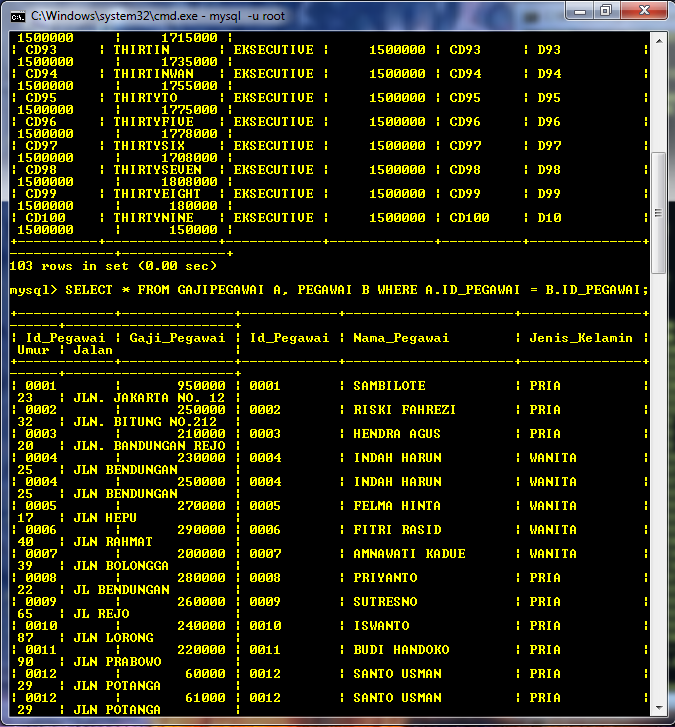The image size is (675, 727).
Task: Click the code D97
Action: click(x=549, y=146)
